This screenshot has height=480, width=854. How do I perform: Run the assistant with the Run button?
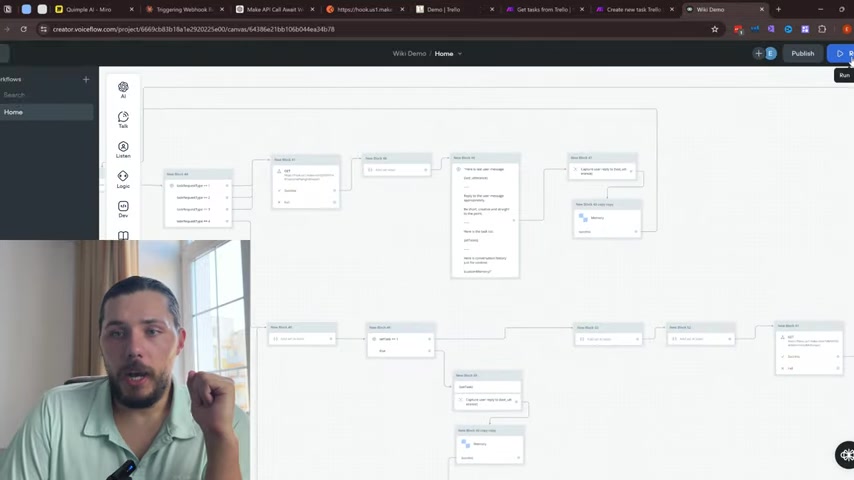(841, 53)
